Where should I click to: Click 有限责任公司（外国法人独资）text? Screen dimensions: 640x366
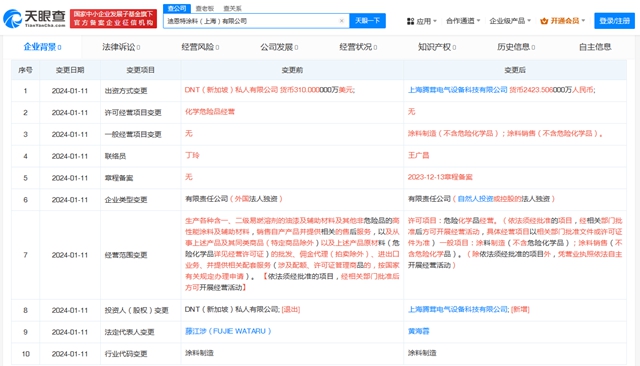click(234, 199)
